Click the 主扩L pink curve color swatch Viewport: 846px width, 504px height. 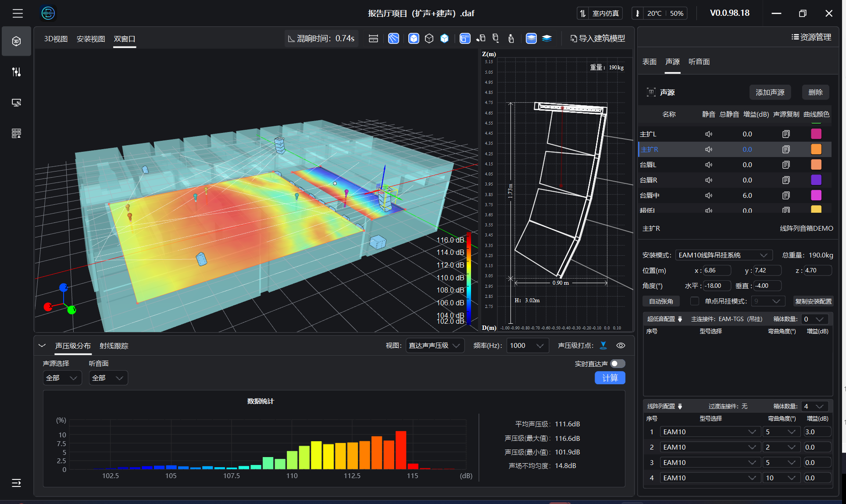point(816,134)
